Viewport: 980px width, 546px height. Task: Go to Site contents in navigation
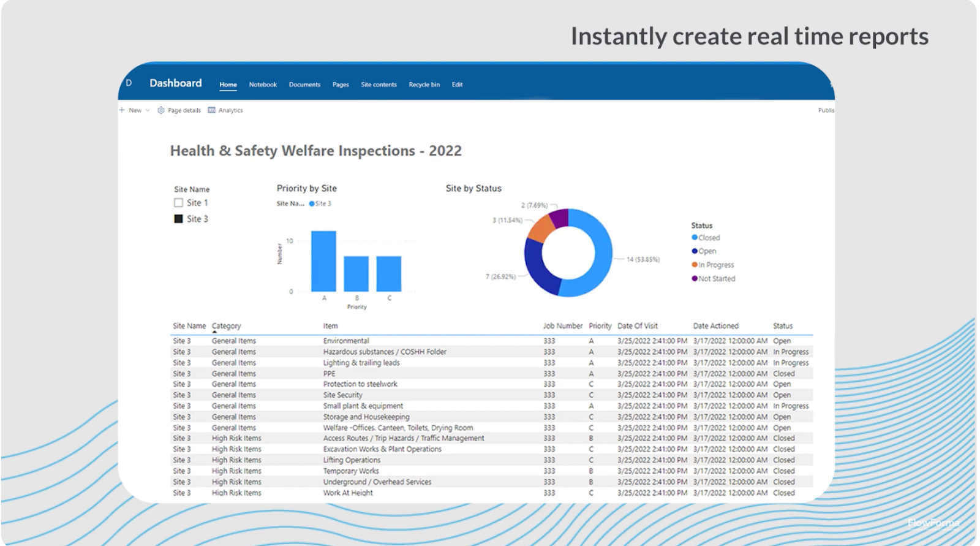click(x=379, y=85)
